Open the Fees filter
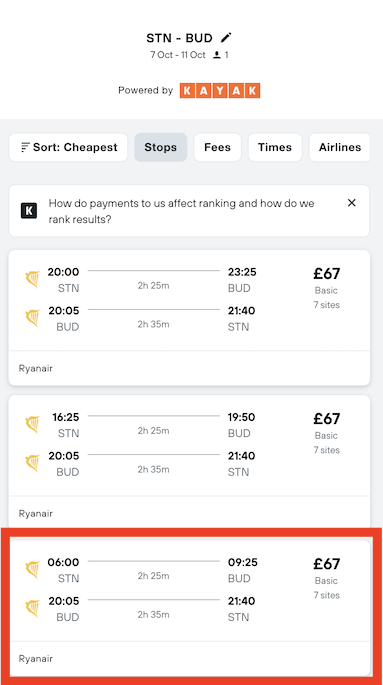Image resolution: width=383 pixels, height=685 pixels. [217, 147]
